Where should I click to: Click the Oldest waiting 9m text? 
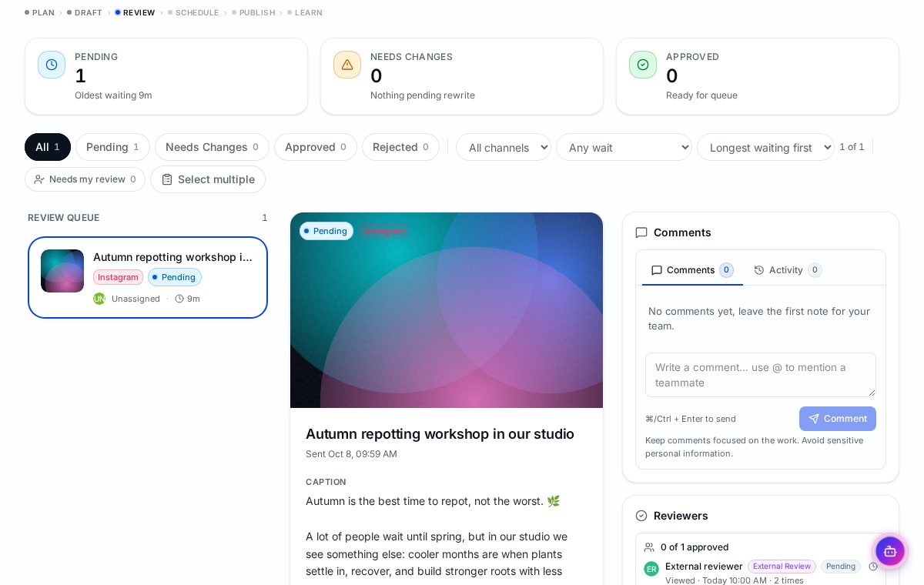113,95
